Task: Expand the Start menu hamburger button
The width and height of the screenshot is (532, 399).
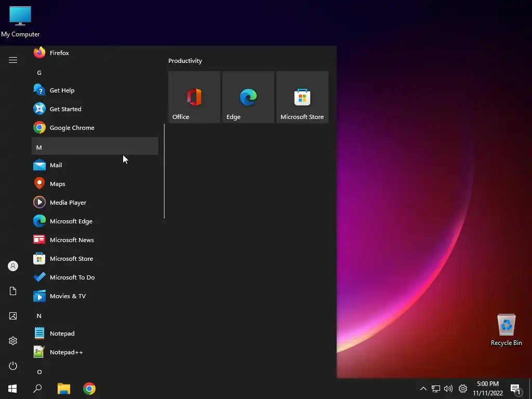Action: [x=13, y=60]
